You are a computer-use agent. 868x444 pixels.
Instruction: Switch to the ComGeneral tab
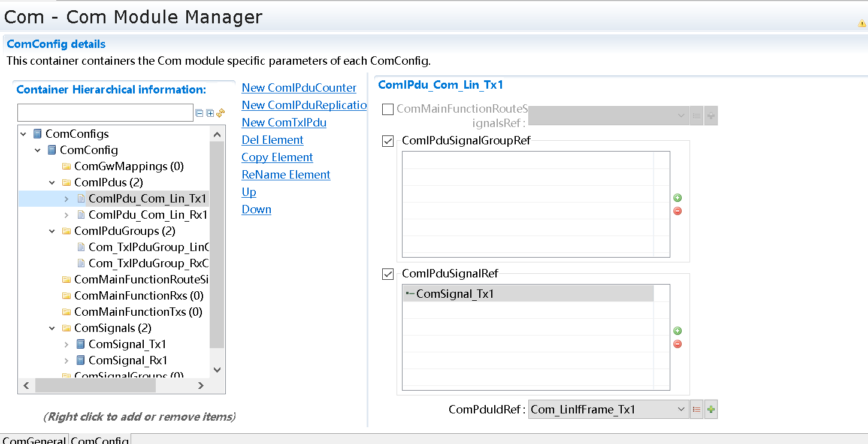(x=34, y=440)
